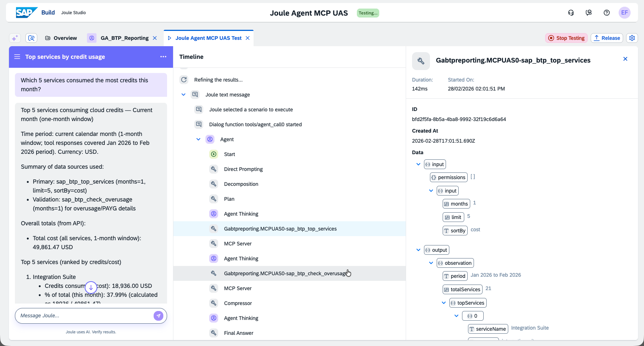Collapse the topServices item 0 node
The width and height of the screenshot is (644, 346).
click(456, 316)
